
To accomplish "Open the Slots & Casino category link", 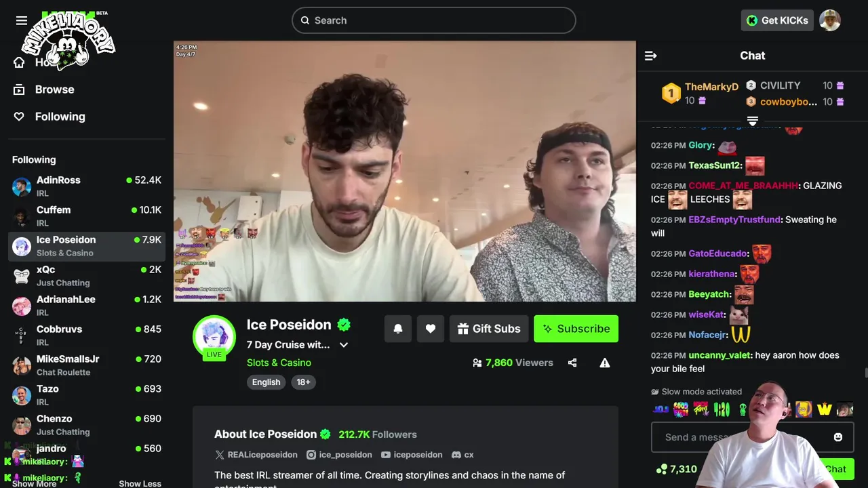I will 279,363.
